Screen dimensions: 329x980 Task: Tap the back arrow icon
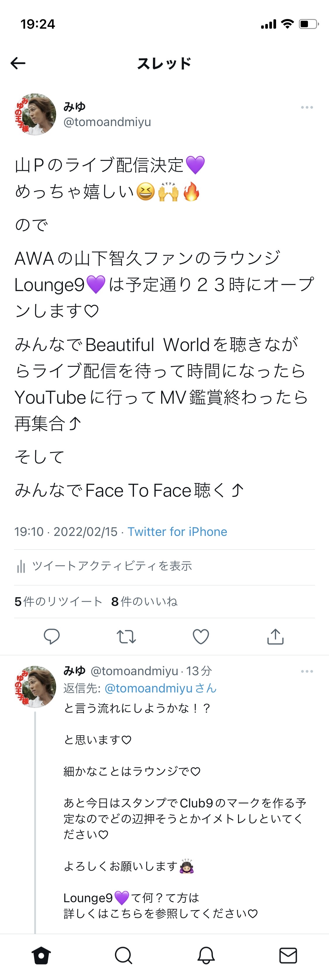click(18, 63)
